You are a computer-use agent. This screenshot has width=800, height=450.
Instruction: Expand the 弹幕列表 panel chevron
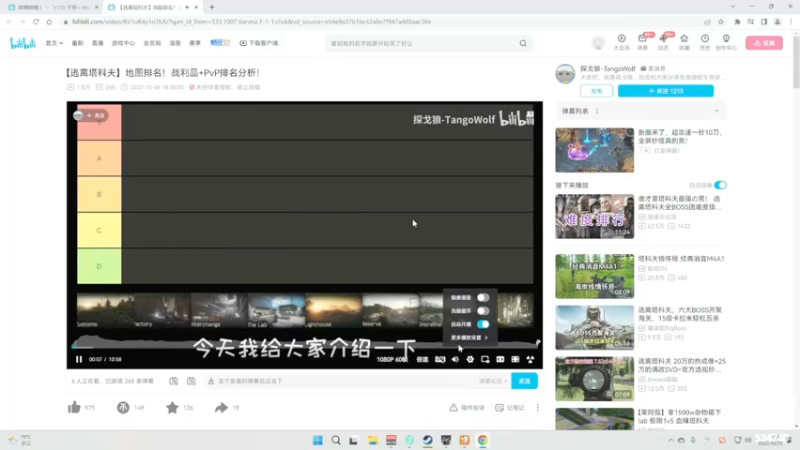(716, 111)
